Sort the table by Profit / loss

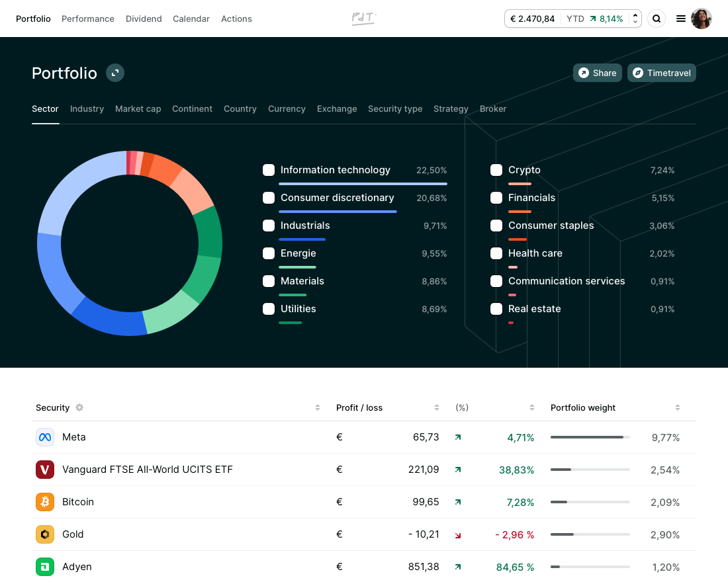coord(436,407)
